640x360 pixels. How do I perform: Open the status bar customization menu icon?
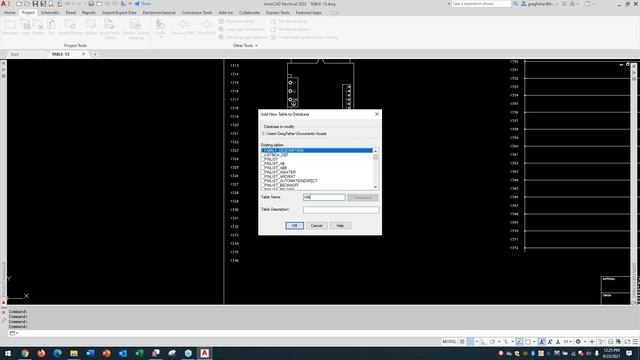(635, 342)
